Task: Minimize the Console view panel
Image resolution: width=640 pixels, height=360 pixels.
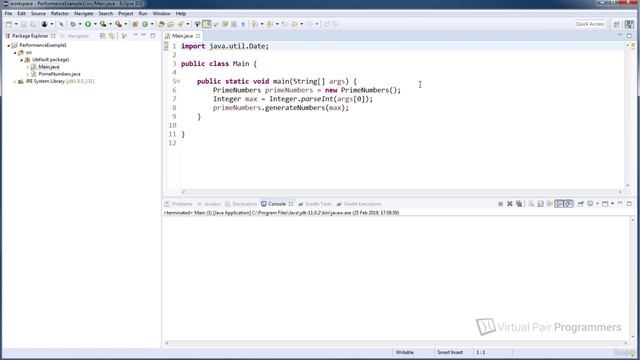Action: (x=620, y=203)
